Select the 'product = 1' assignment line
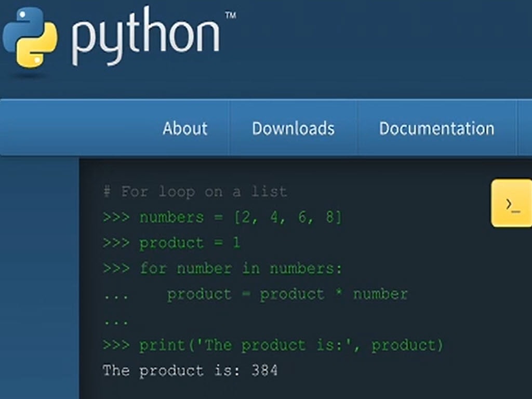The image size is (532, 399). pos(190,243)
